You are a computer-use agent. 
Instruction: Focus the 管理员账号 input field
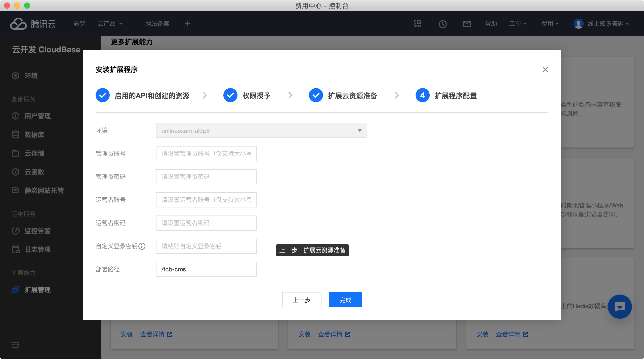pos(206,154)
